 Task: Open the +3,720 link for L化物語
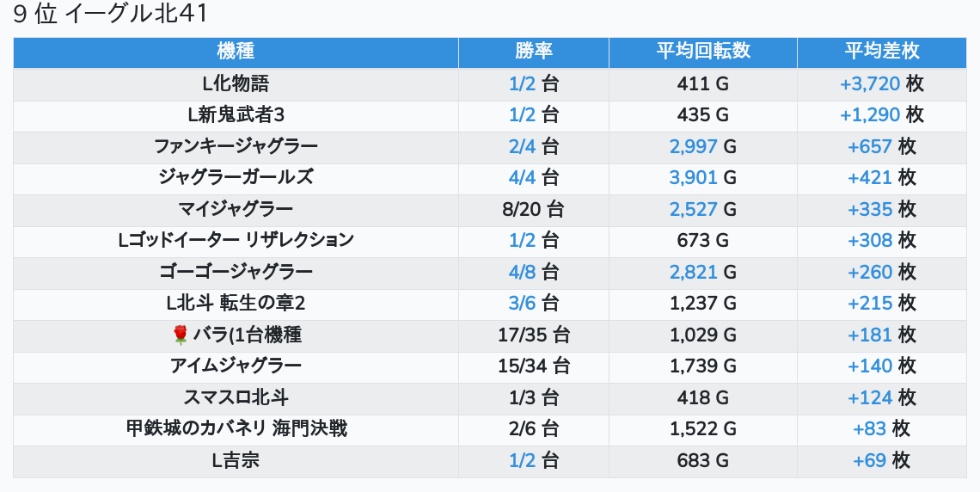coord(870,83)
